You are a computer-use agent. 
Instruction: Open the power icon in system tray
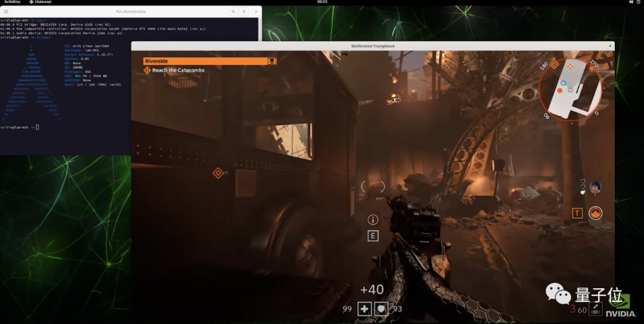[x=639, y=2]
